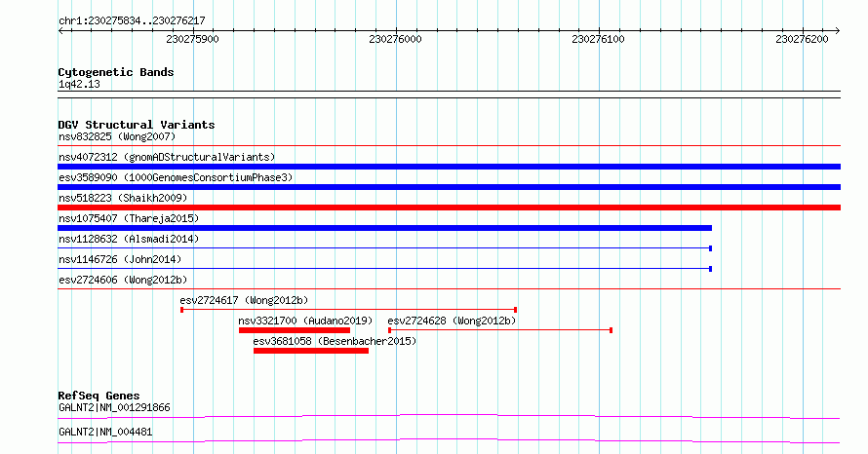
Task: Open variant nsv1075407 (Thareja2015) label
Action: 129,218
